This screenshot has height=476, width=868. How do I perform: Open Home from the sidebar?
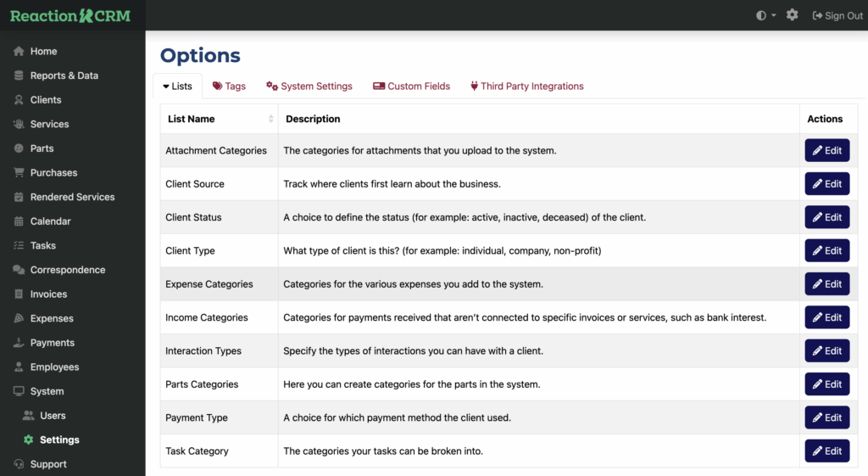(43, 51)
